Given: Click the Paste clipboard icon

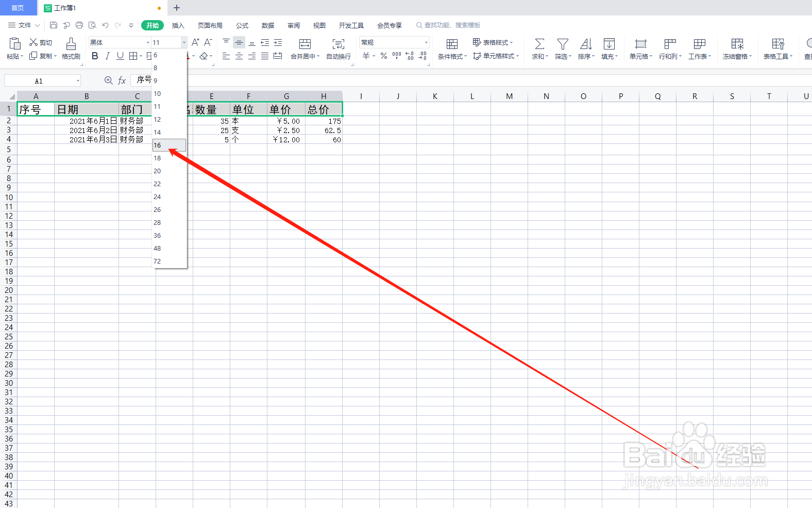Looking at the screenshot, I should click(x=15, y=43).
